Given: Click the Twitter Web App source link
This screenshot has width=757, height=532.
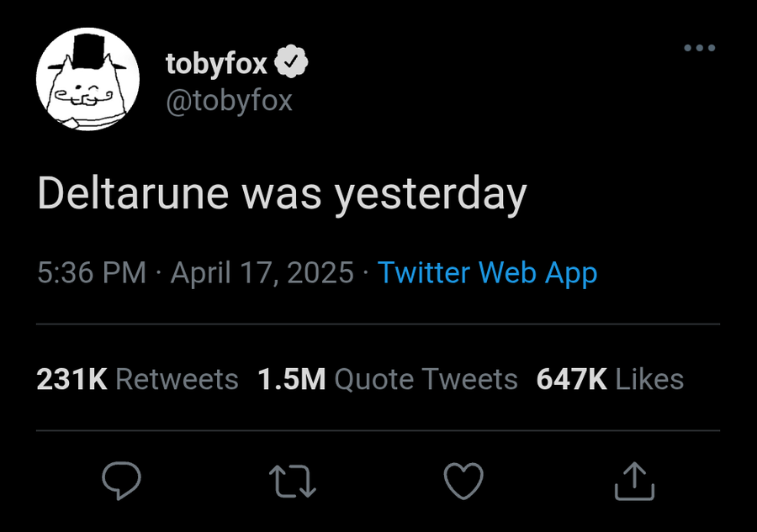Looking at the screenshot, I should click(x=487, y=272).
